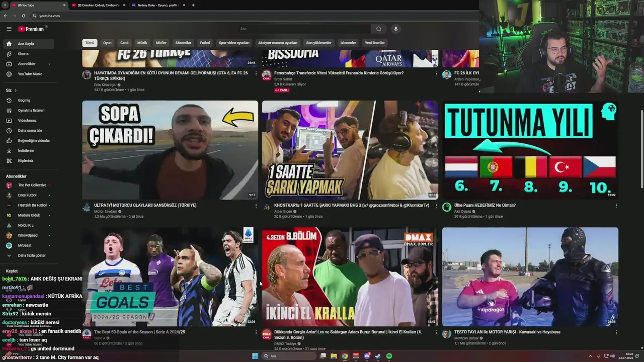Open Fenerbahçe Transferde Vitesi Yükseltti title
The width and height of the screenshot is (644, 362).
coord(339,73)
